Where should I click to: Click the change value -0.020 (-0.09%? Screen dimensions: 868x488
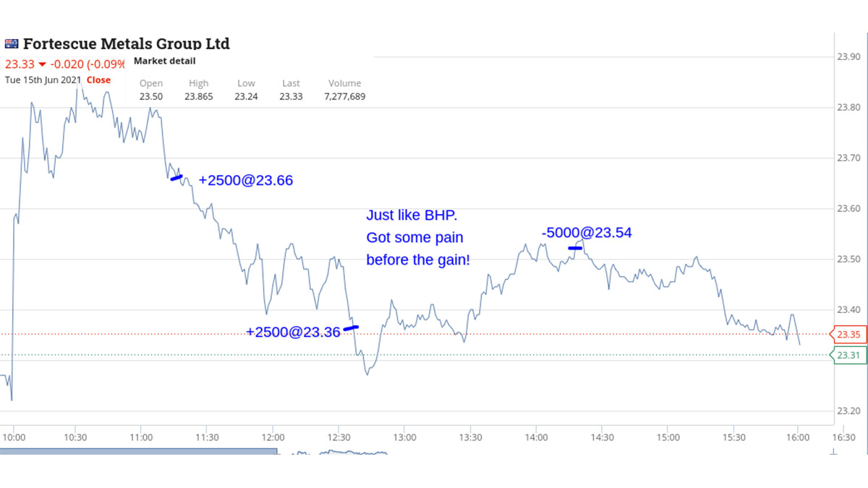click(88, 64)
